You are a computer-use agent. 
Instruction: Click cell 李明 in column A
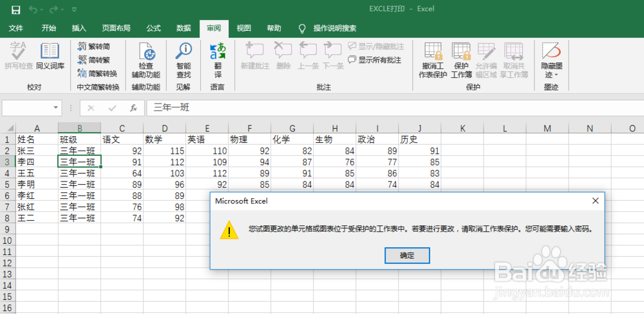37,184
